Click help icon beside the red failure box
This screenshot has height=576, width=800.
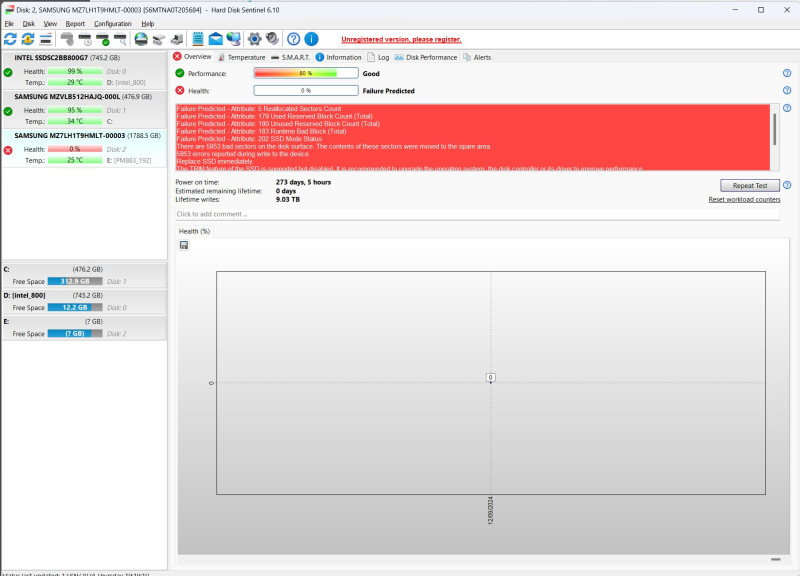point(787,108)
